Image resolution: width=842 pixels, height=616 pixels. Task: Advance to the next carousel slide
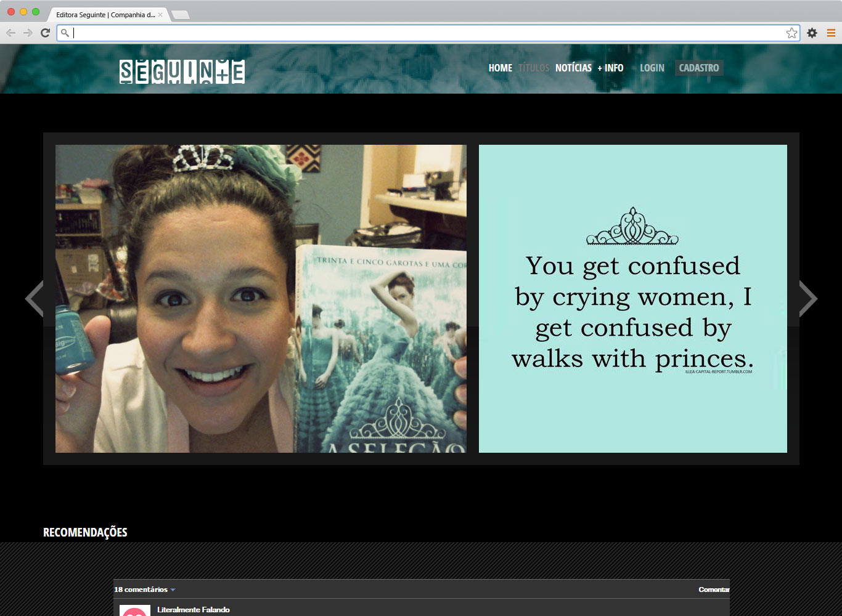click(807, 299)
